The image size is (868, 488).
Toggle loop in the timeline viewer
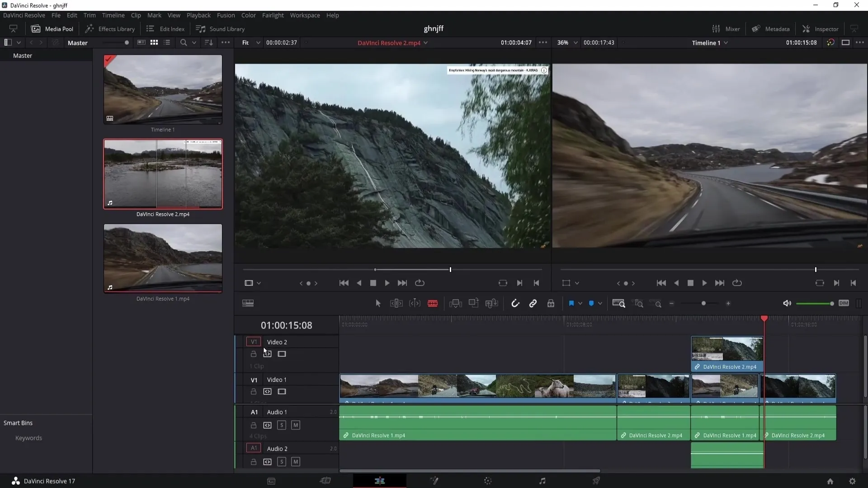pyautogui.click(x=737, y=283)
